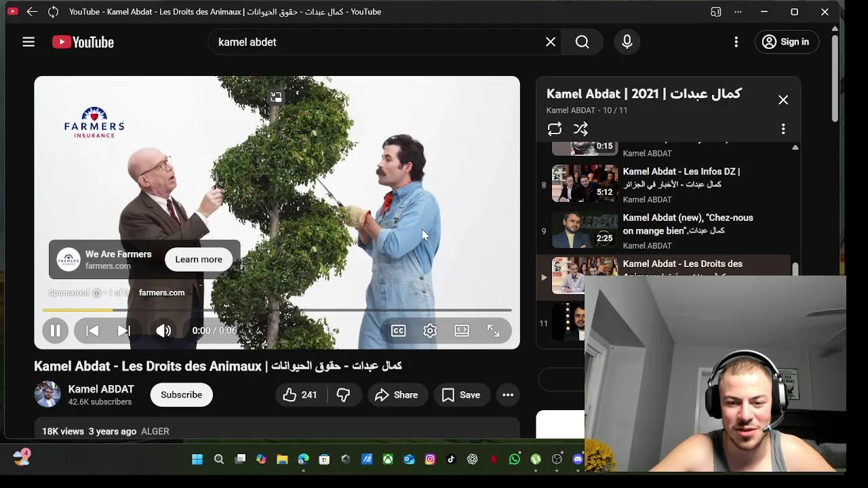The image size is (868, 488).
Task: Switch to theater mode
Action: pyautogui.click(x=462, y=331)
